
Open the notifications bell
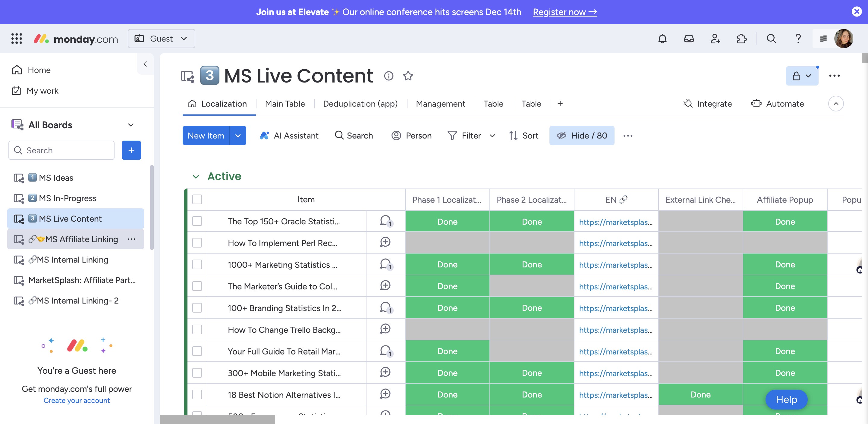(x=662, y=39)
